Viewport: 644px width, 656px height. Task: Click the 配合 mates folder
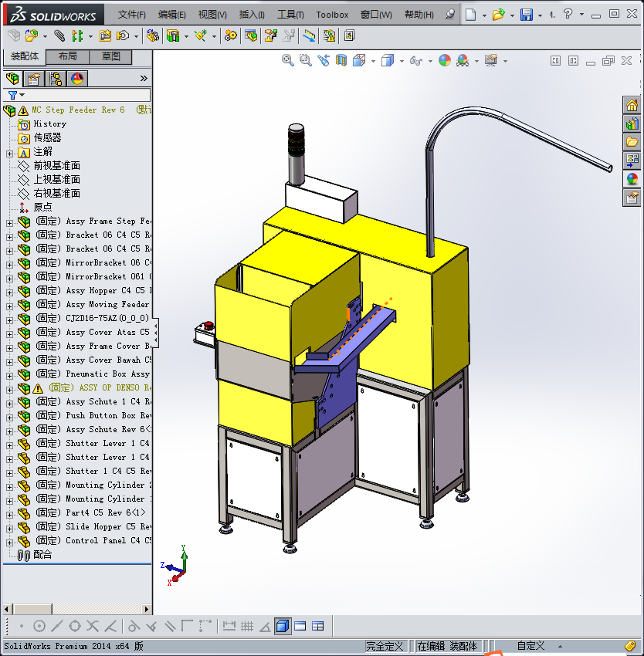tap(42, 555)
